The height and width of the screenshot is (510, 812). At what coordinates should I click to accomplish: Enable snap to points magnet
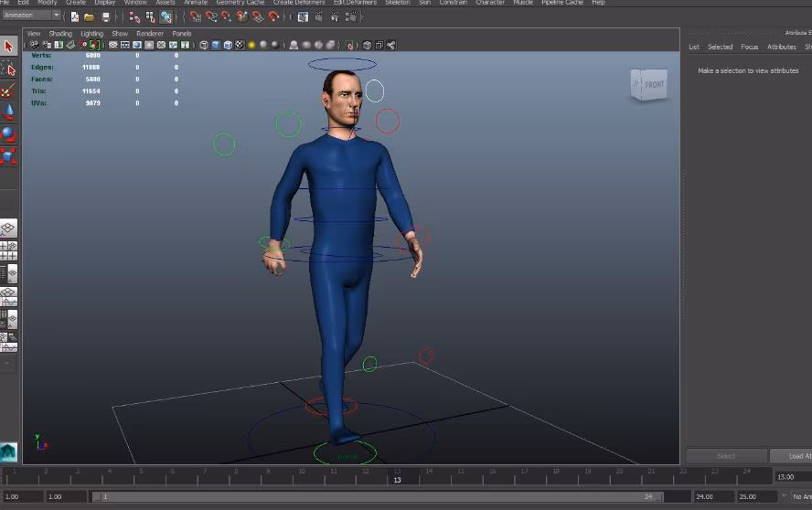(226, 17)
